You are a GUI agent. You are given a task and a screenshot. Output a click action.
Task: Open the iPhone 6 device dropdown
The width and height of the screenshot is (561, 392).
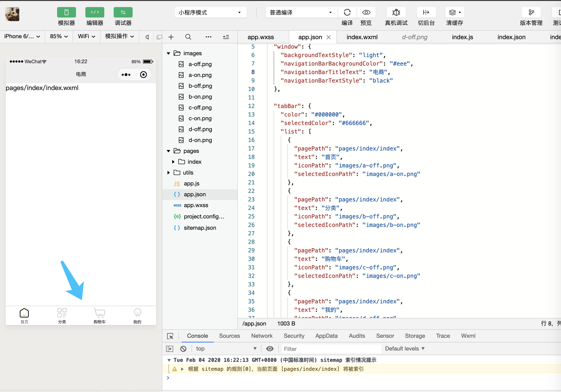22,37
